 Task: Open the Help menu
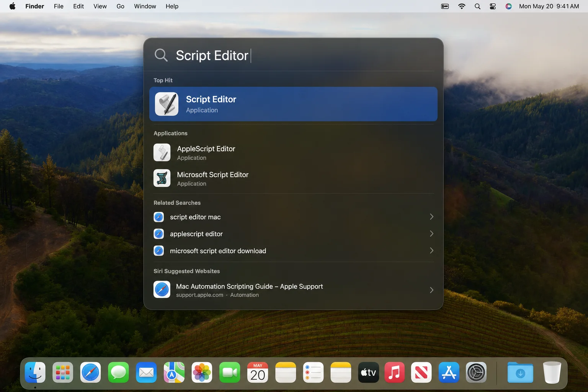tap(172, 6)
